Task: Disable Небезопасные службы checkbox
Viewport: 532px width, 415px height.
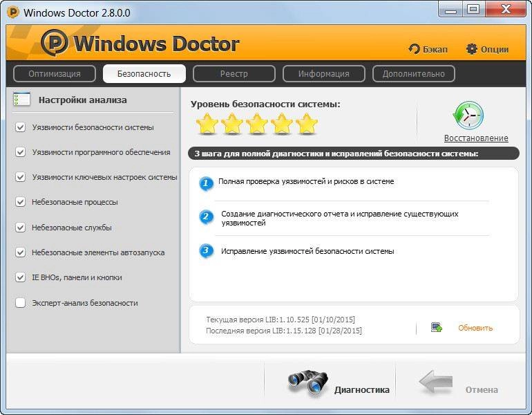Action: tap(20, 227)
